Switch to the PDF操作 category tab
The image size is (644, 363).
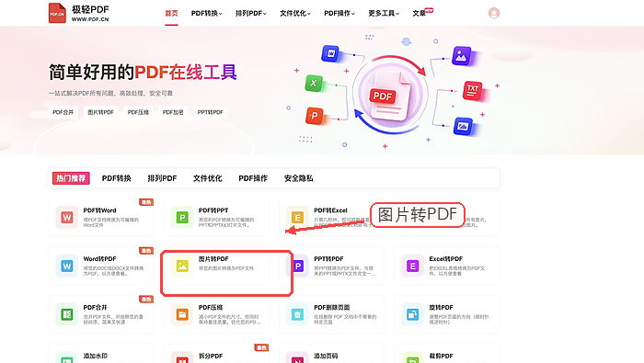pos(253,178)
